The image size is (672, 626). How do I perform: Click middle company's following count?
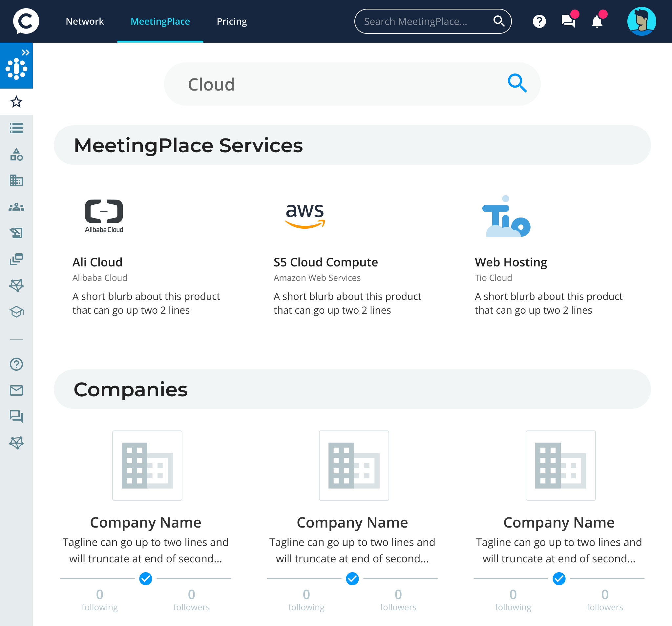[x=306, y=600]
